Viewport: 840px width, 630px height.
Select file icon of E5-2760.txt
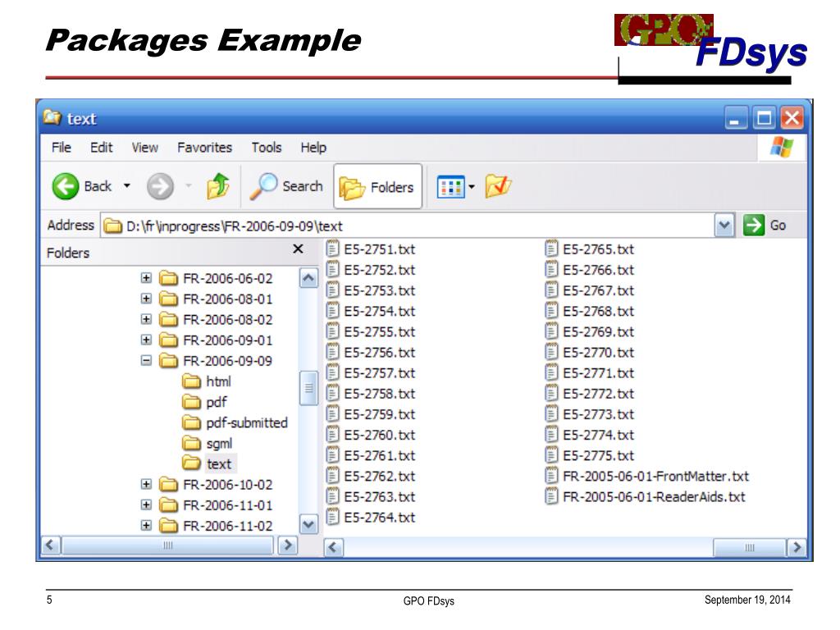pyautogui.click(x=333, y=435)
